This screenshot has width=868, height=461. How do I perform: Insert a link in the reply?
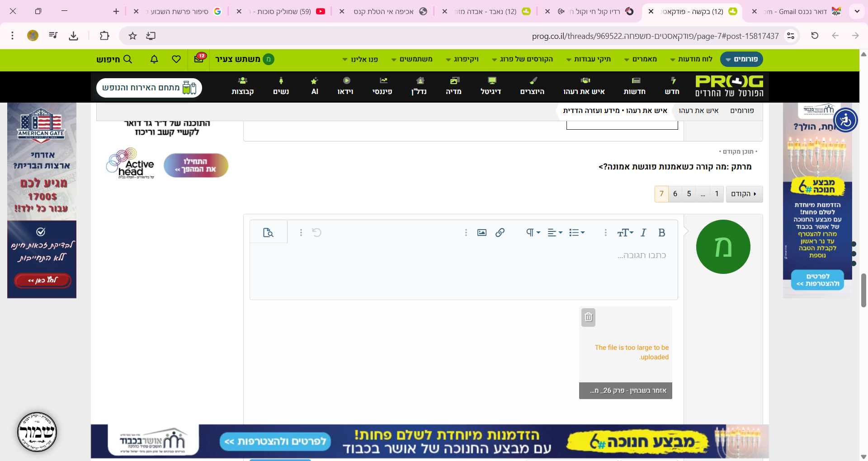(x=500, y=233)
